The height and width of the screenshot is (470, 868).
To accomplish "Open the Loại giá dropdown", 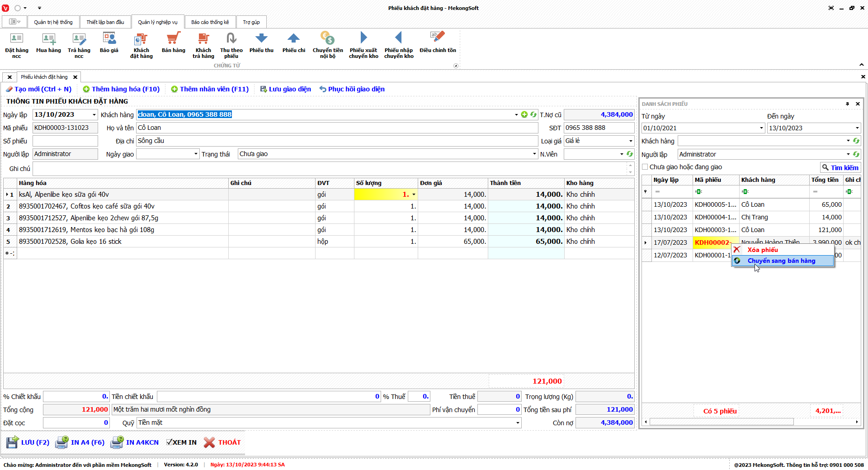I will 631,141.
